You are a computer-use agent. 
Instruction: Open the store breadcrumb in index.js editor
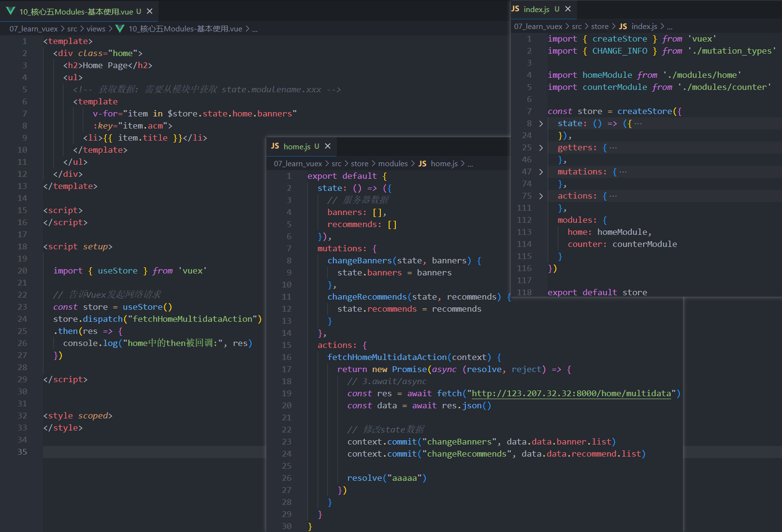pyautogui.click(x=600, y=27)
